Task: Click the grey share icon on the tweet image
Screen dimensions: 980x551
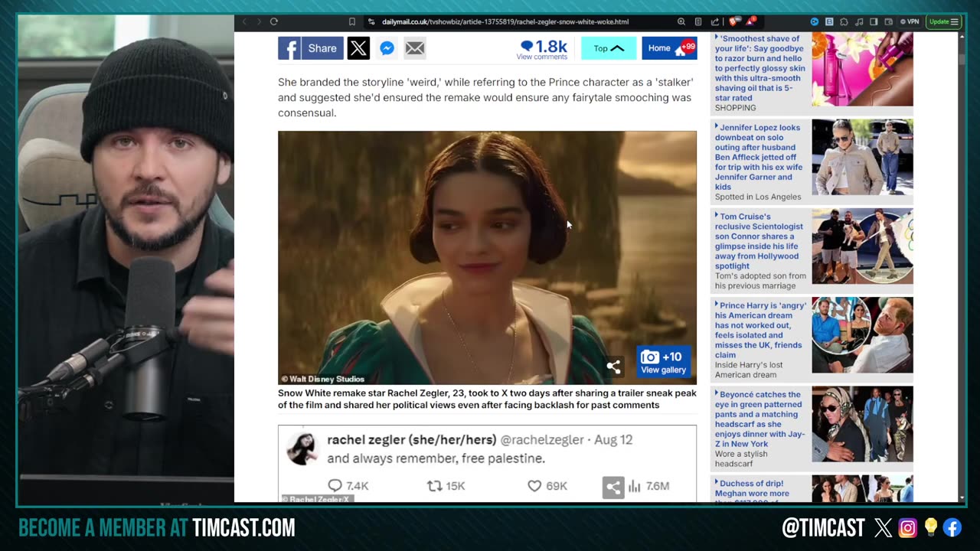Action: [613, 487]
